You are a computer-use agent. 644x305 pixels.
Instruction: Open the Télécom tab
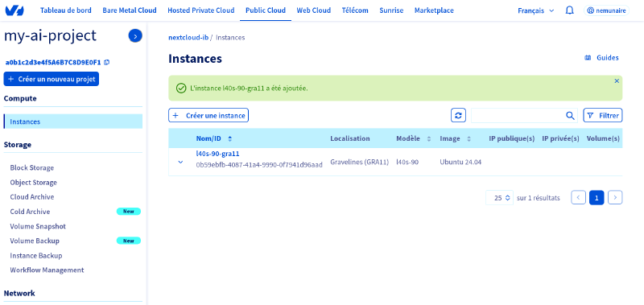[355, 10]
